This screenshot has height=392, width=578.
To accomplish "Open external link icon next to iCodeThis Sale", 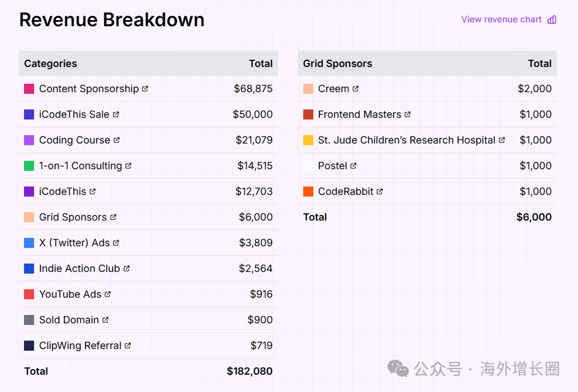I will 116,114.
